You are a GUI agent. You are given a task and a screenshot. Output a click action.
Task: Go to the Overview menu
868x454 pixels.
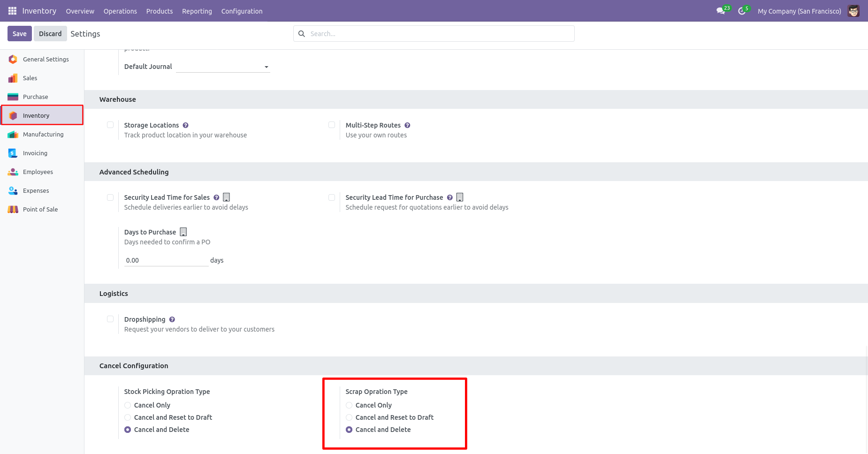click(80, 11)
